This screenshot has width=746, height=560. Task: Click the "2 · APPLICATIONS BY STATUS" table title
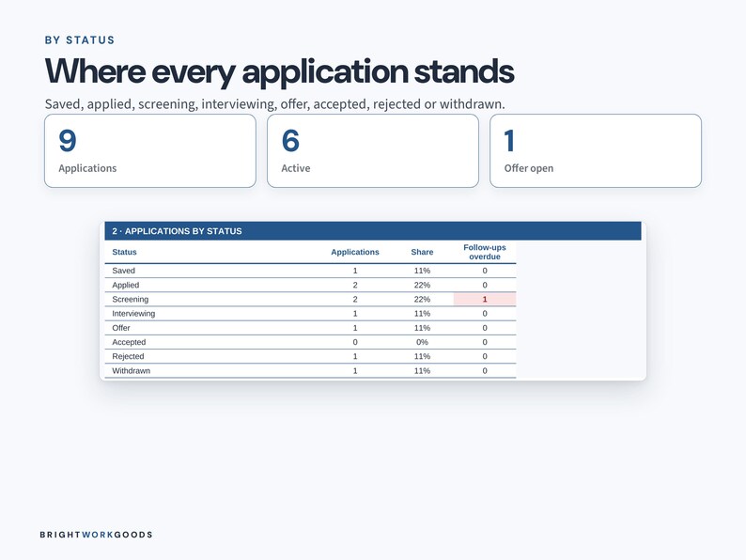(177, 231)
